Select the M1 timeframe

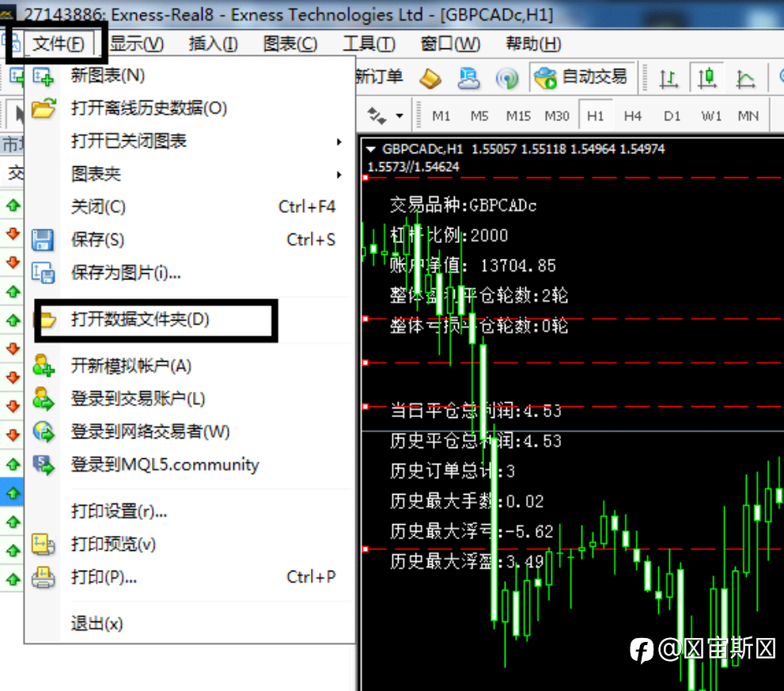pyautogui.click(x=441, y=116)
